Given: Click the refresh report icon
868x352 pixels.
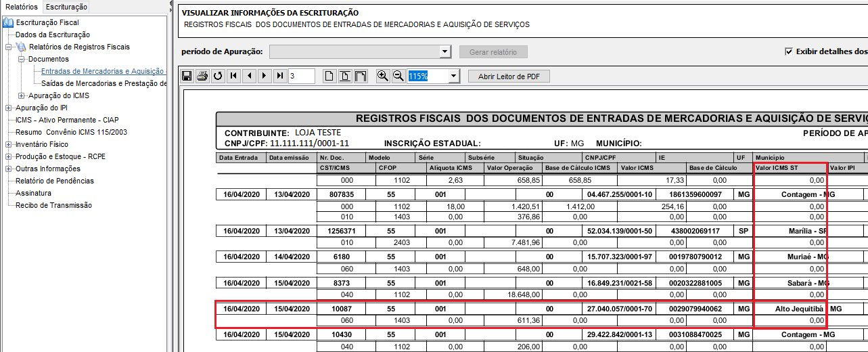Looking at the screenshot, I should 217,76.
